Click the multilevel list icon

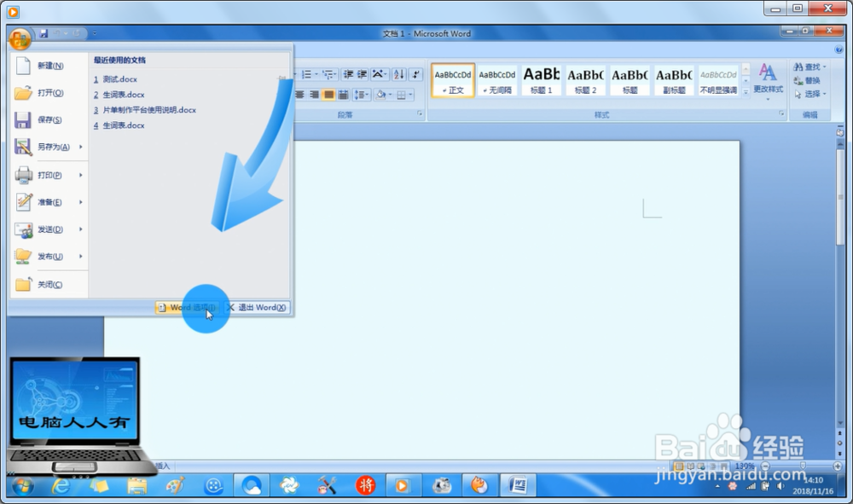coord(329,74)
